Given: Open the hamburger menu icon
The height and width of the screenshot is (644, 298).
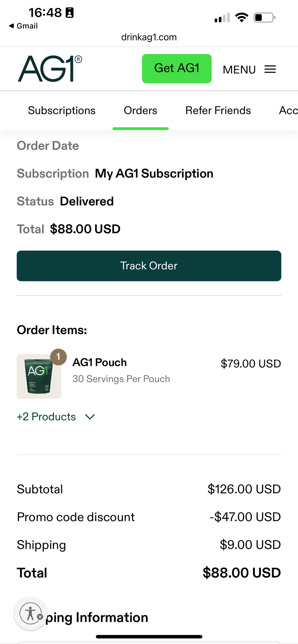Looking at the screenshot, I should (x=270, y=69).
